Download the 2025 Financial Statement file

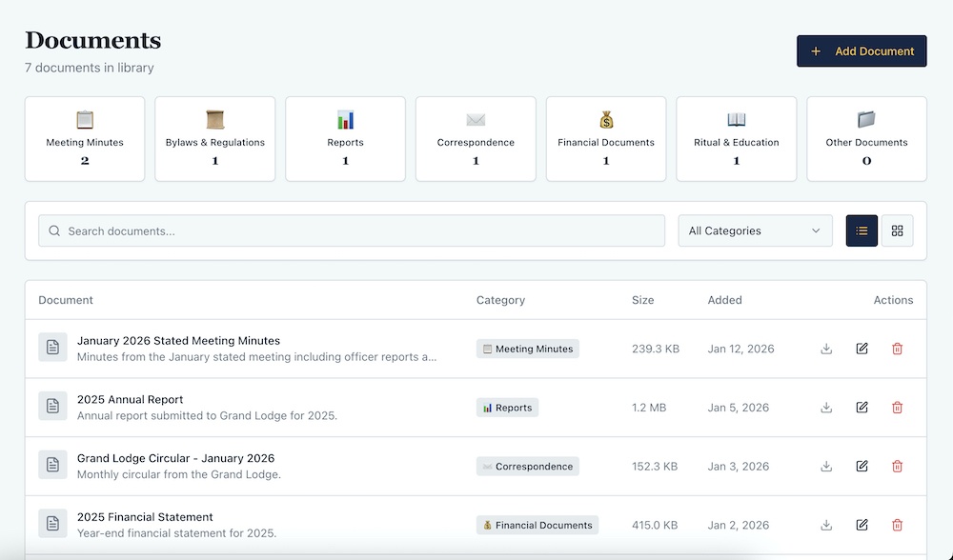[x=826, y=525]
